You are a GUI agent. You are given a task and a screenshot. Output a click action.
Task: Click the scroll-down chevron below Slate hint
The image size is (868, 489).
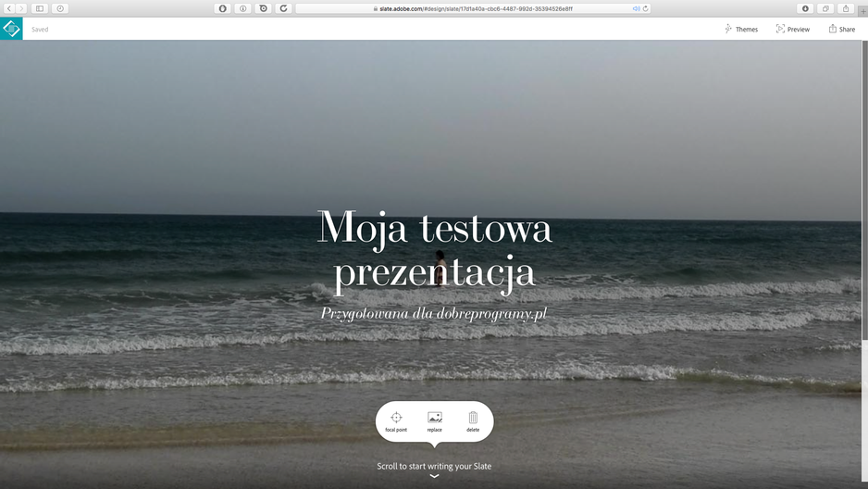coord(435,476)
